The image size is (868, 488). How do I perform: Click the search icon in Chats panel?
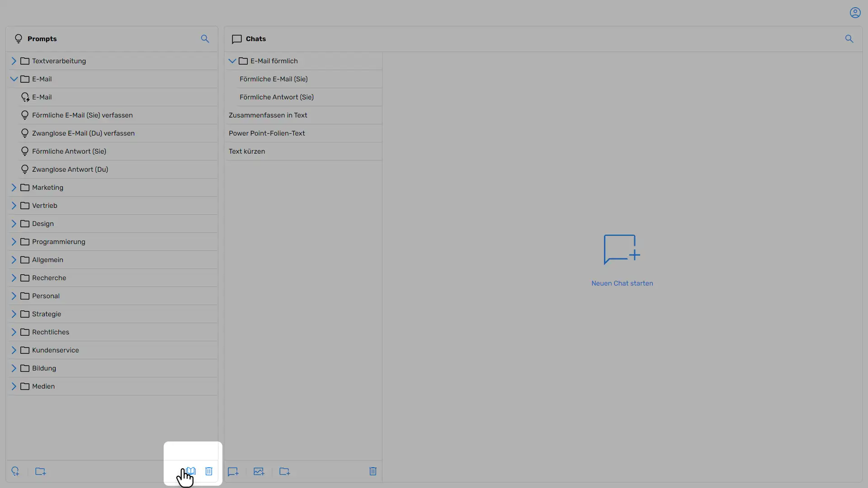pyautogui.click(x=849, y=38)
